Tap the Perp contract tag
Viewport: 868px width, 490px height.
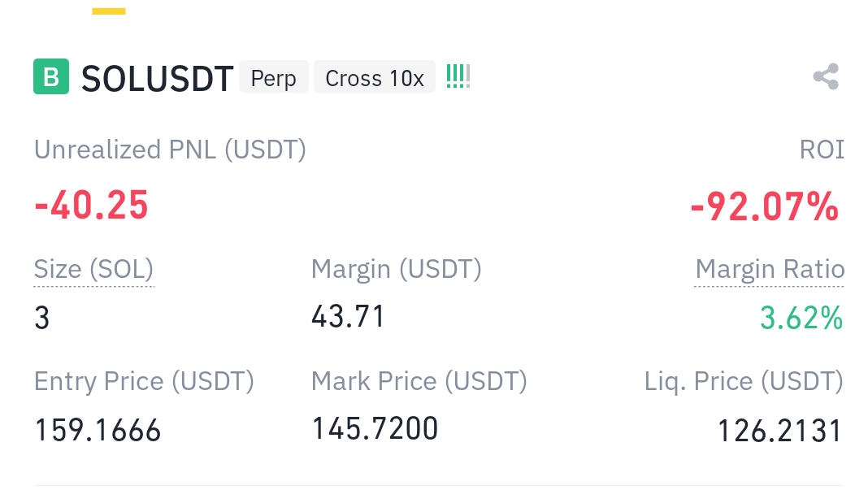[273, 77]
